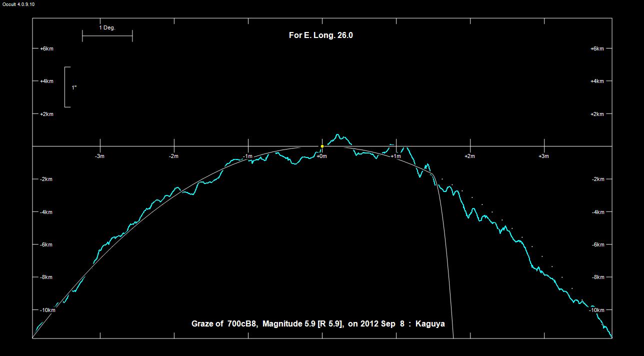644x356 pixels.
Task: Click the 1 Deg. horizontal scale bar
Action: point(107,36)
